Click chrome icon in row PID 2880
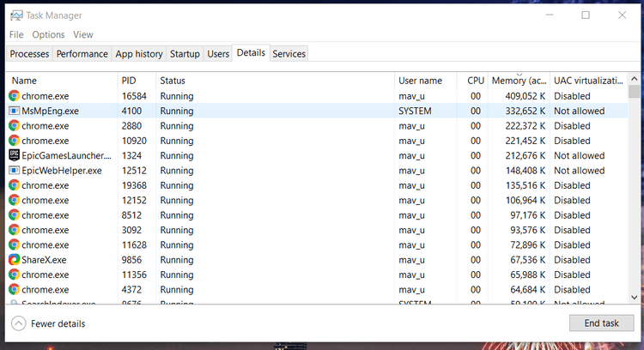This screenshot has width=644, height=350. pos(14,125)
